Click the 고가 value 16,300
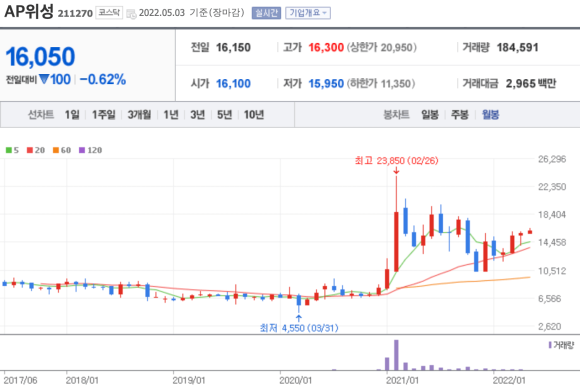The image size is (580, 392). pyautogui.click(x=326, y=47)
